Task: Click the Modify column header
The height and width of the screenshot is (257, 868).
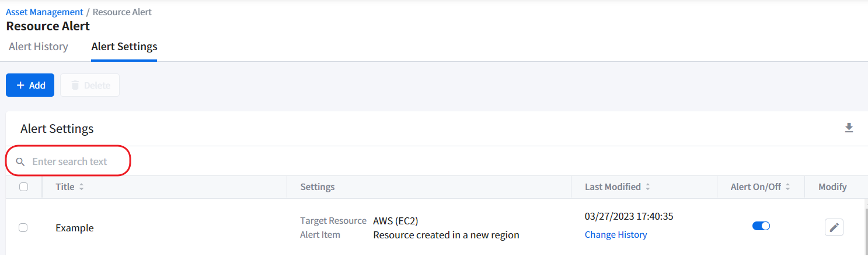Action: pyautogui.click(x=832, y=187)
